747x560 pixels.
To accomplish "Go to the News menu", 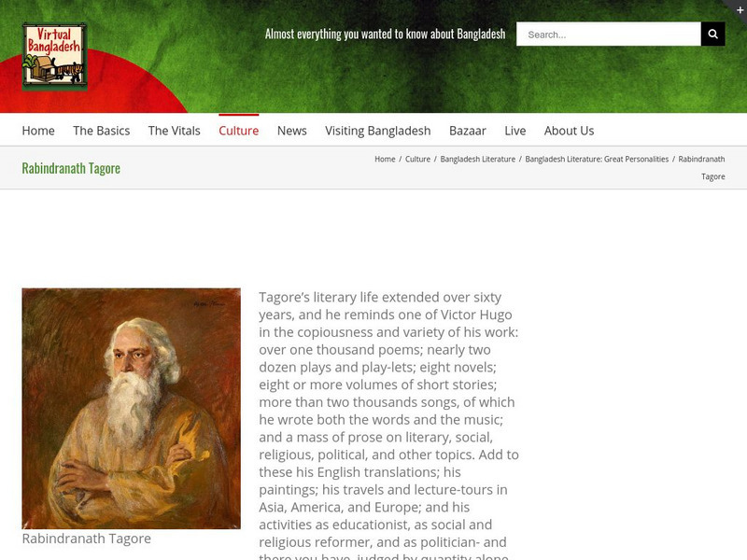I will click(x=292, y=131).
